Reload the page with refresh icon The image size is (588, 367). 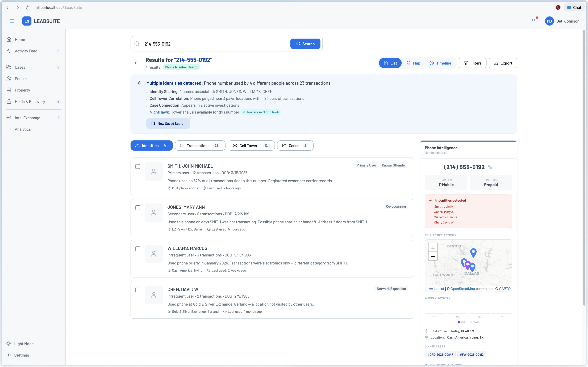click(x=27, y=7)
